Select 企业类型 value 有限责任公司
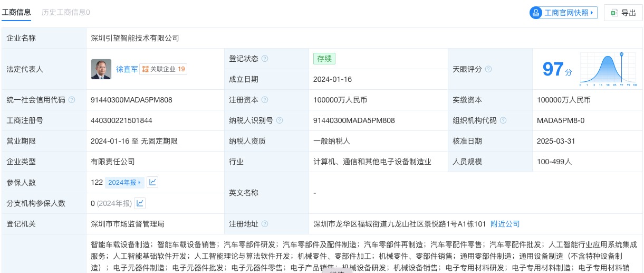644x273 pixels. pos(113,162)
